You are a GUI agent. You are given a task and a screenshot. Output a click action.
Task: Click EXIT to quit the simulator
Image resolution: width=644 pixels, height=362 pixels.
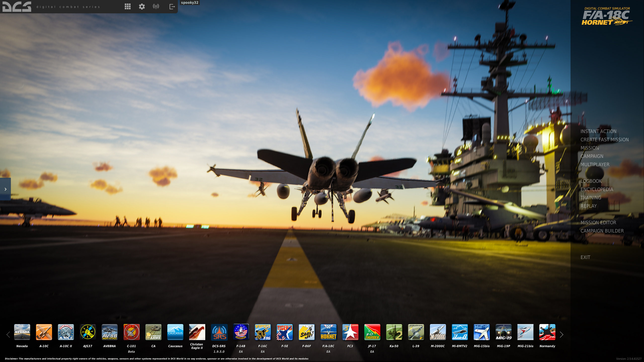tap(585, 257)
